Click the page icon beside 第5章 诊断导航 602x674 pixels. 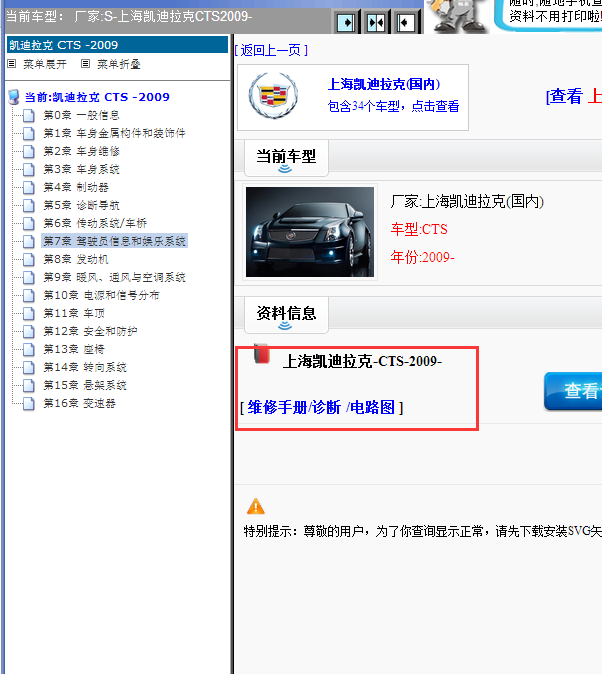click(29, 206)
